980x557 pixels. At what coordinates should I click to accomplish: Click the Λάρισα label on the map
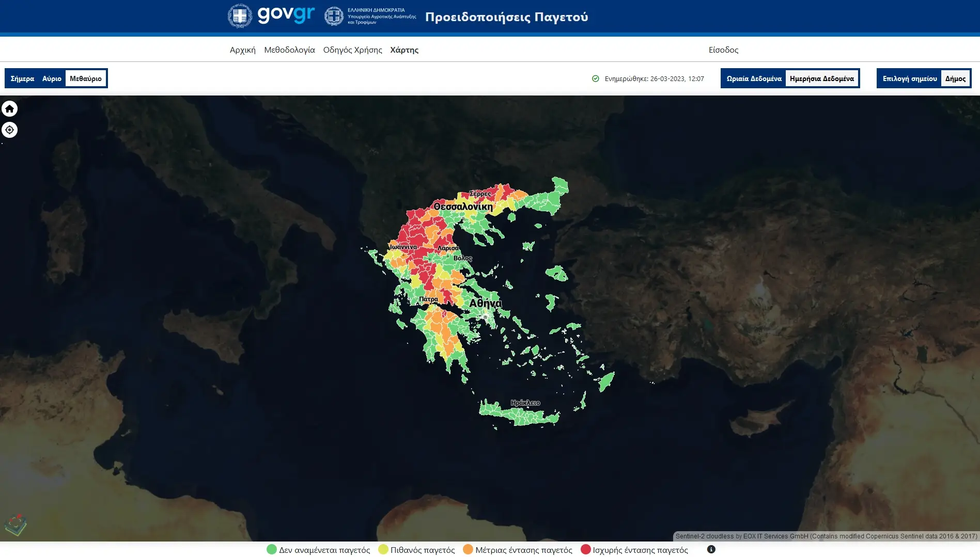(x=448, y=248)
